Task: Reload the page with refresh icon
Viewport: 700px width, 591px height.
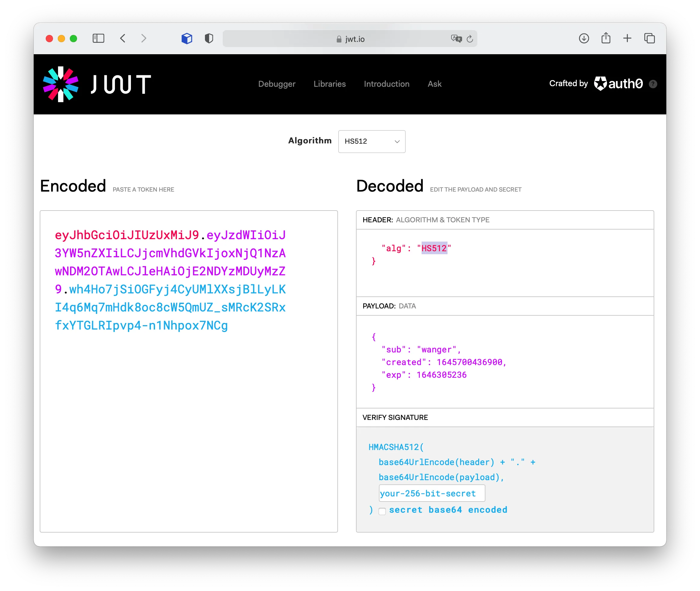Action: point(470,39)
